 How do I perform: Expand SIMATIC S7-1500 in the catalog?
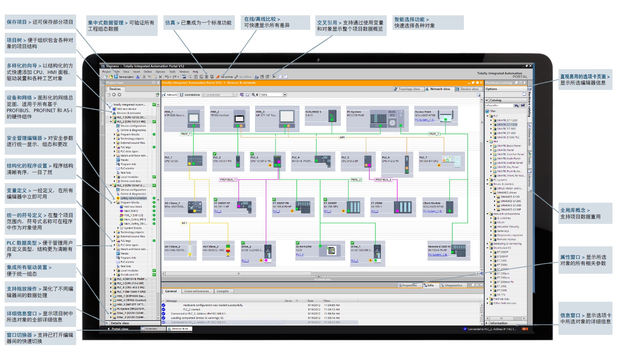[491, 124]
